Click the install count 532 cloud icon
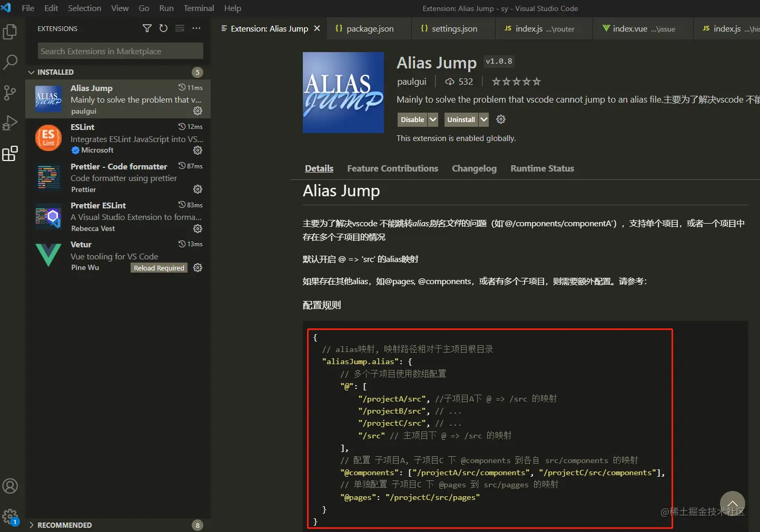 coord(450,82)
